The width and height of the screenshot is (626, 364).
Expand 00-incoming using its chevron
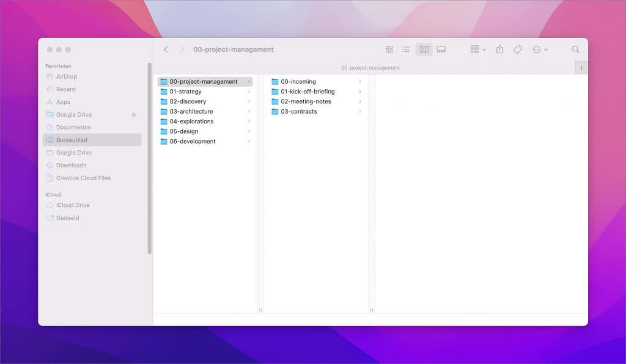click(x=359, y=82)
